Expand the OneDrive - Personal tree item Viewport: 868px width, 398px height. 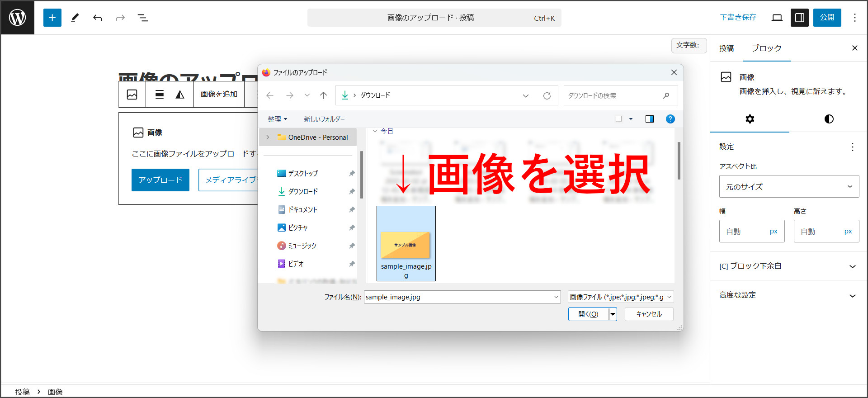[x=268, y=137]
